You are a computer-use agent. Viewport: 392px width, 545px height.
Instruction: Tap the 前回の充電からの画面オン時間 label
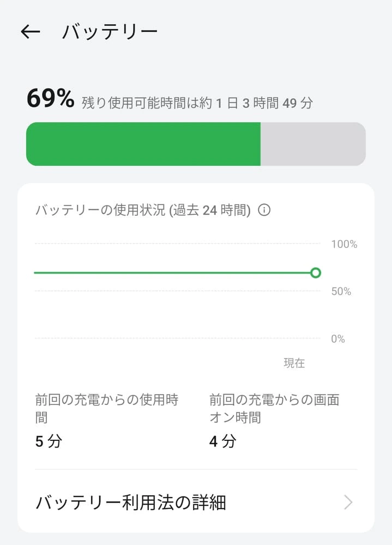coord(274,408)
